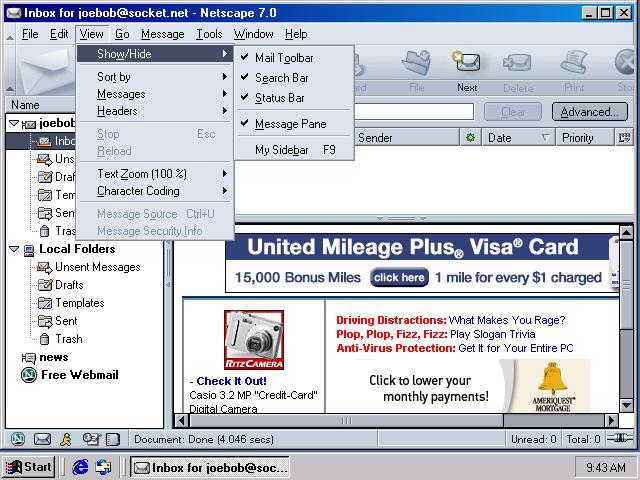The height and width of the screenshot is (480, 640).
Task: Select the news account in folder pane
Action: 53,357
